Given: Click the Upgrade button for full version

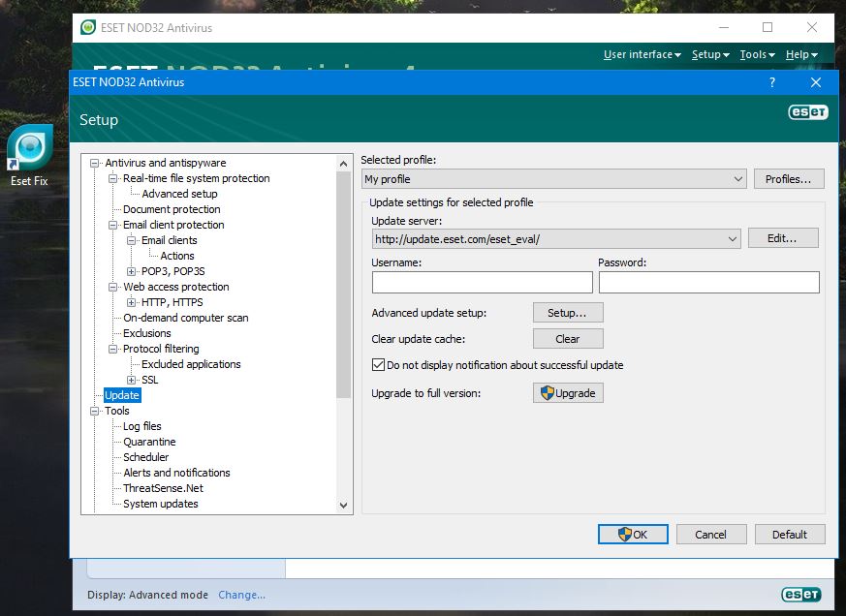Looking at the screenshot, I should coord(568,393).
